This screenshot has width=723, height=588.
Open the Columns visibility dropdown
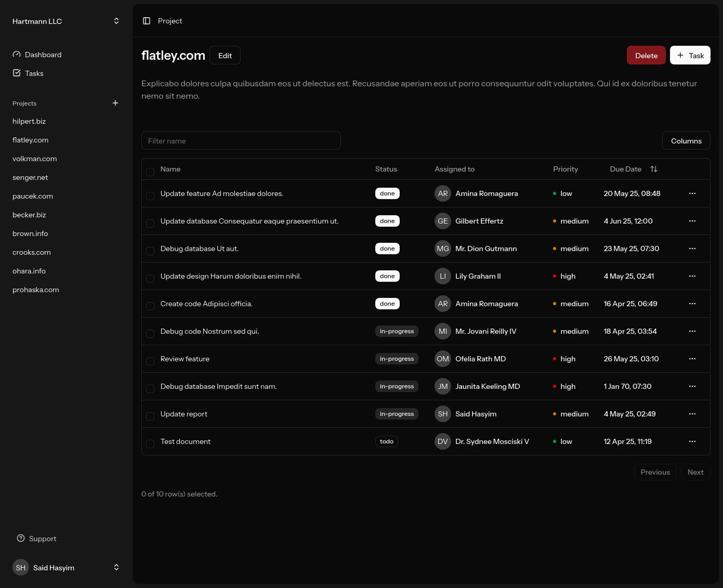click(x=686, y=141)
